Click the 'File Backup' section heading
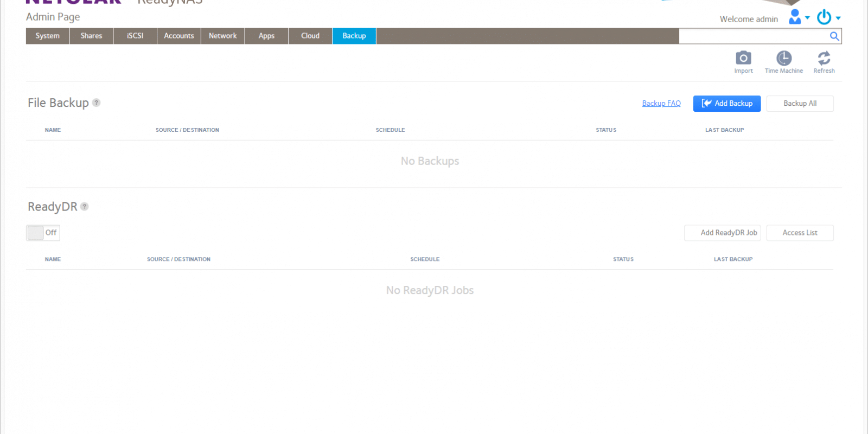The height and width of the screenshot is (434, 868). 58,103
